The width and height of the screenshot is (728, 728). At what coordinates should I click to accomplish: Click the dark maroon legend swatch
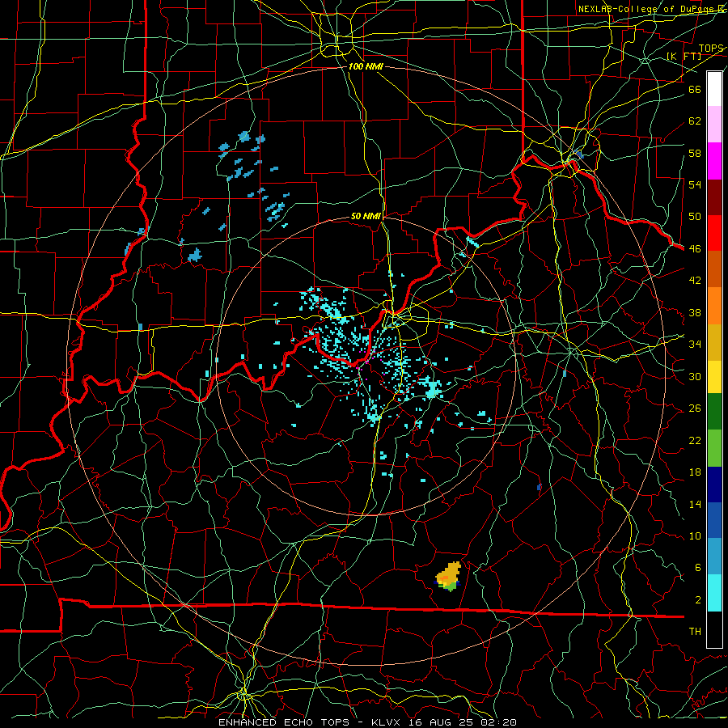point(714,197)
